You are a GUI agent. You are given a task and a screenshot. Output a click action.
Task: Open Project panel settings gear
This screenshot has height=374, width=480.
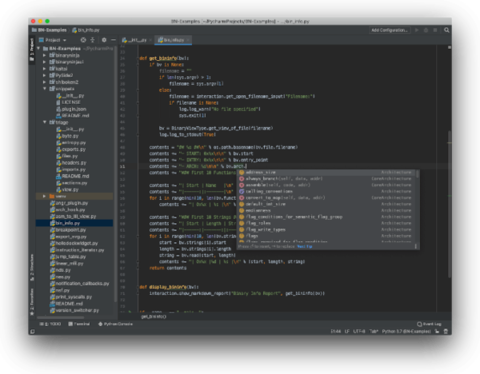tap(104, 40)
